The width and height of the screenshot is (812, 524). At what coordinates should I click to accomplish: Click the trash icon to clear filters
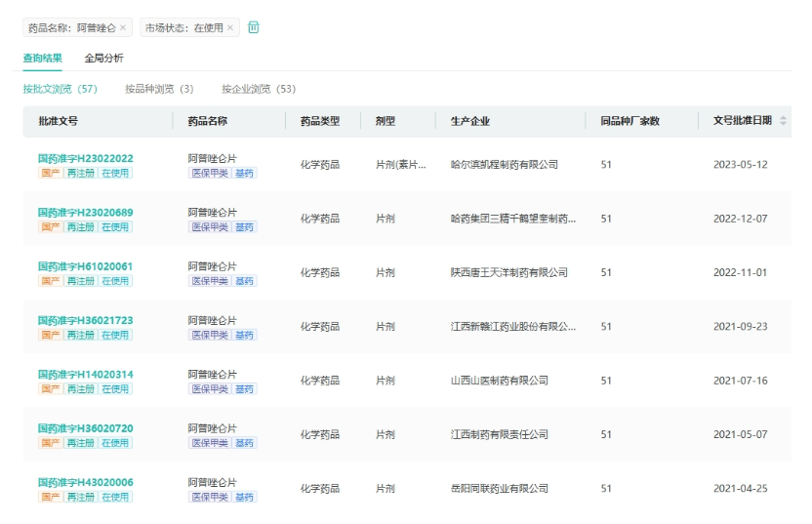point(254,27)
